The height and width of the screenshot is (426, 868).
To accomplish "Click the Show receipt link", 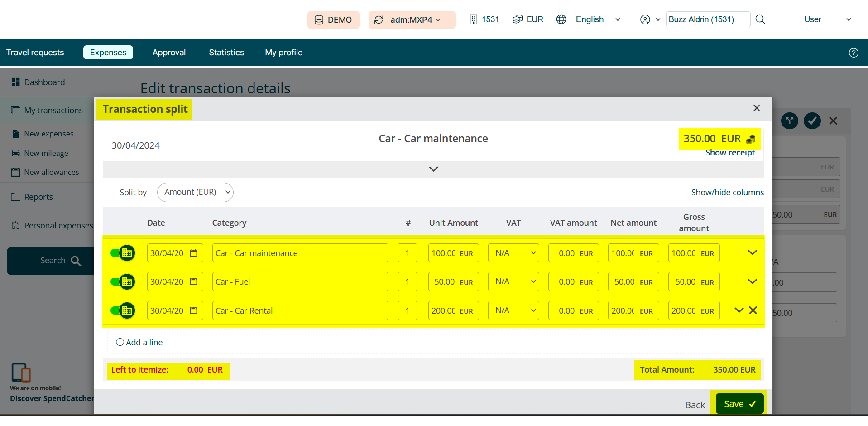I will 730,153.
